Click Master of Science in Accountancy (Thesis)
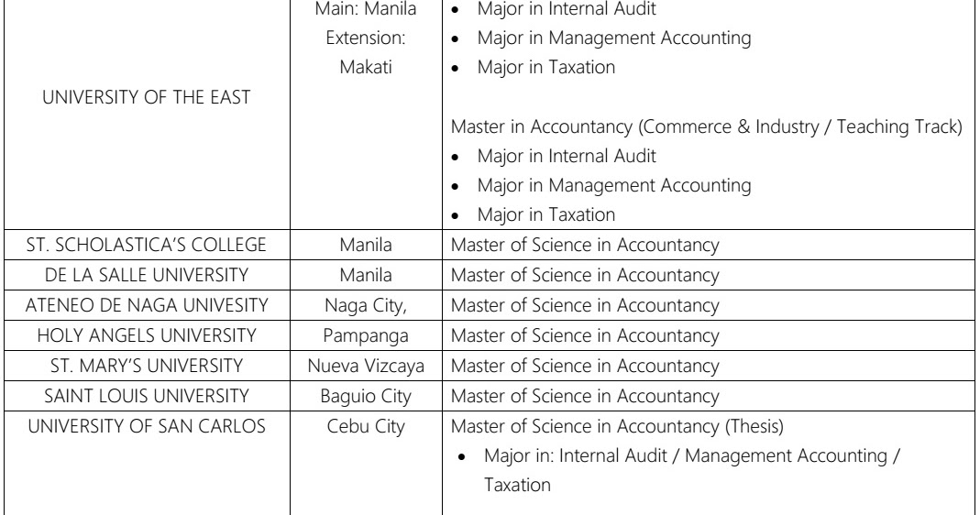The width and height of the screenshot is (980, 515). coord(617,426)
